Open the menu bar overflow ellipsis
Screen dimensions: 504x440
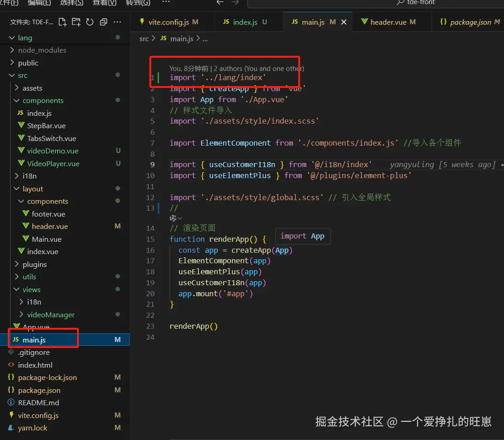[x=166, y=2]
